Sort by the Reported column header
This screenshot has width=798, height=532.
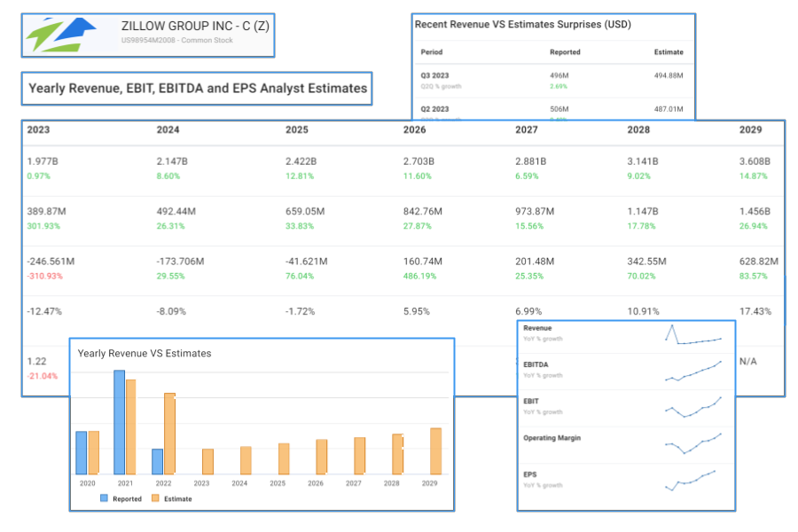point(566,52)
